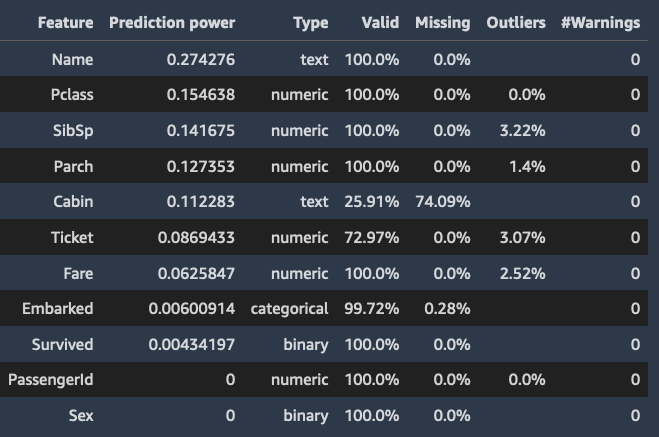
Task: Select the Ticket feature cell
Action: [x=72, y=237]
